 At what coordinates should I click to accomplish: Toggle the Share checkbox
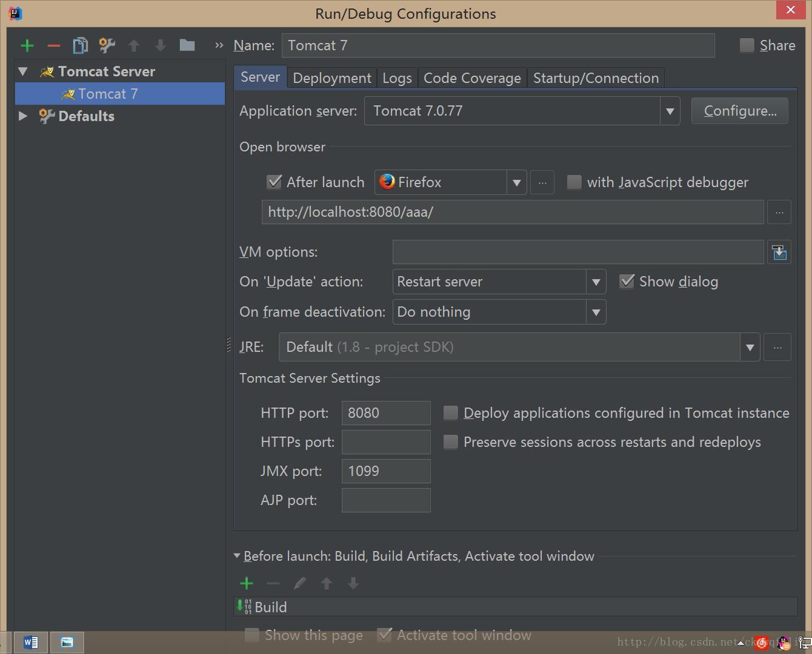tap(747, 45)
